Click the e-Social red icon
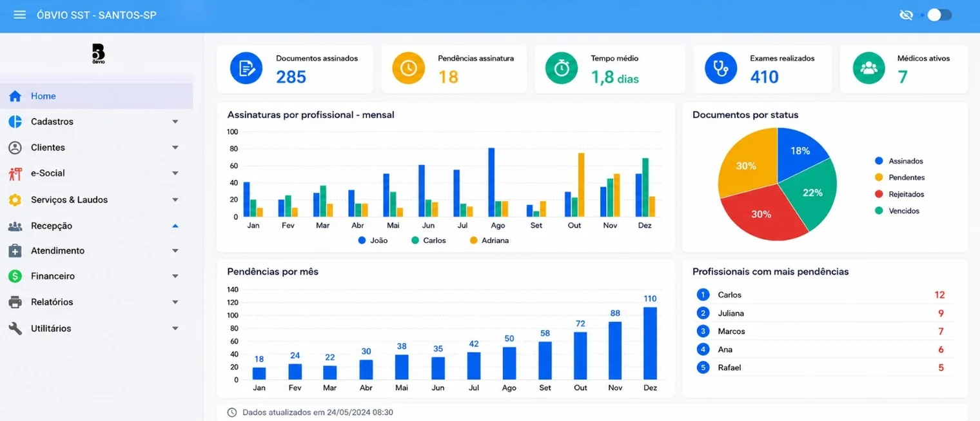The image size is (980, 421). pyautogui.click(x=15, y=173)
